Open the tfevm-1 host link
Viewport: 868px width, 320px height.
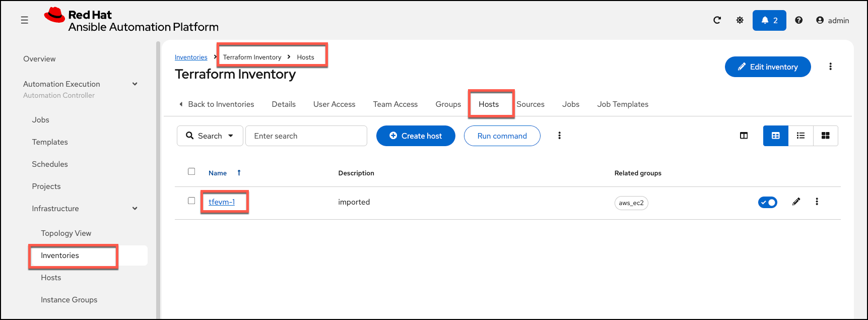pos(222,202)
